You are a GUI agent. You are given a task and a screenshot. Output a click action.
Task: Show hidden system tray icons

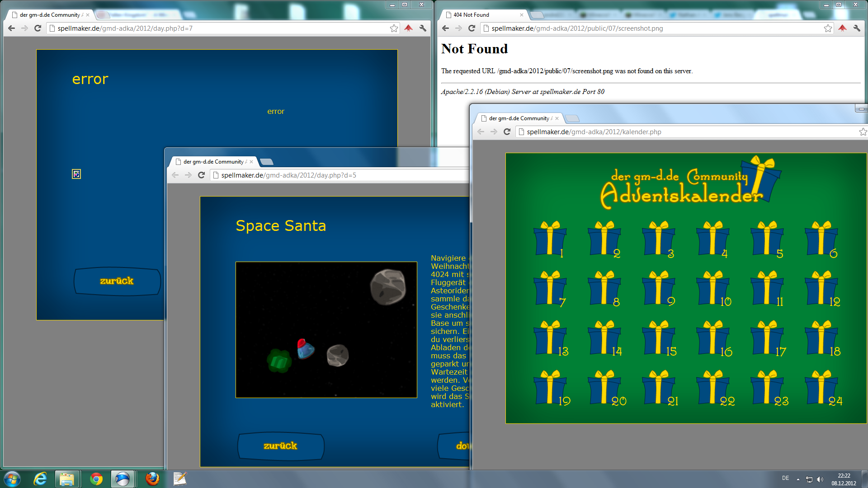798,479
